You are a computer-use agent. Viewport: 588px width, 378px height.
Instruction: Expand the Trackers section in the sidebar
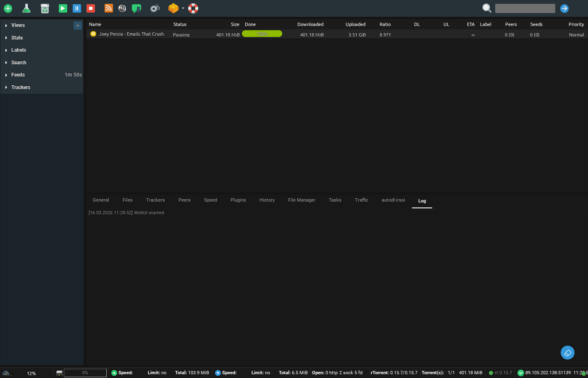pyautogui.click(x=21, y=87)
